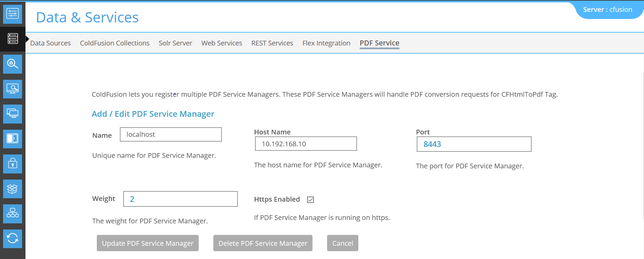
Task: Open the Security padlock icon
Action: [13, 164]
